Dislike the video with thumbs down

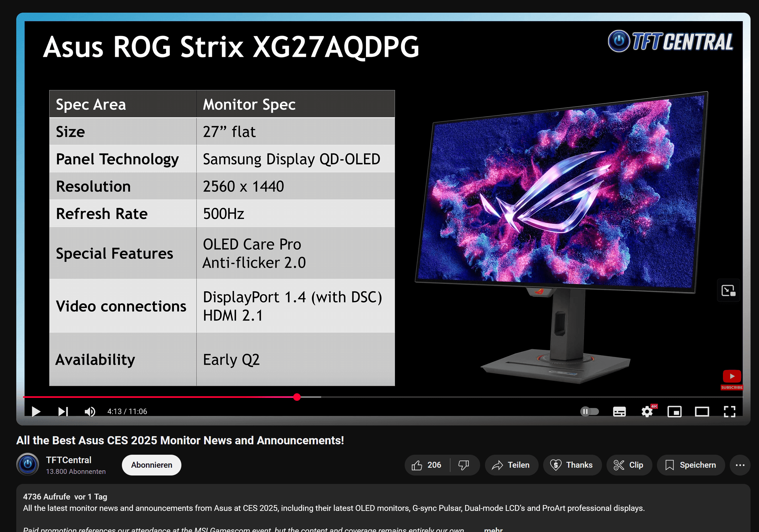pos(464,465)
